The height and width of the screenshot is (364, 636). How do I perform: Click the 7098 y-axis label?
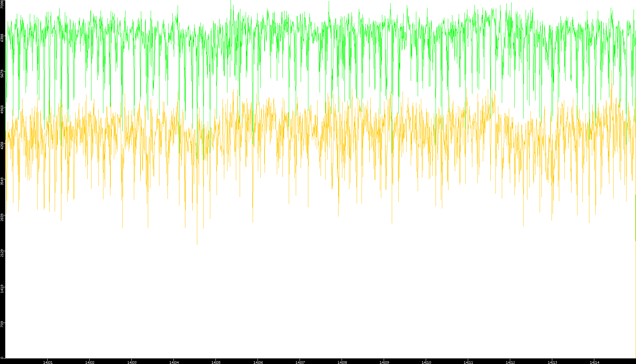click(2, 4)
